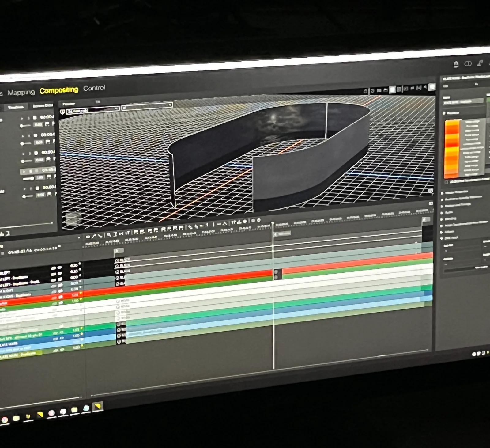Screen dimensions: 490x448
Task: Open the Control tab
Action: 94,88
